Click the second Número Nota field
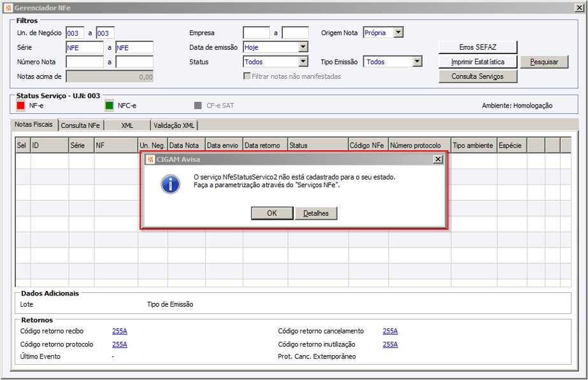588x380 pixels. click(134, 62)
